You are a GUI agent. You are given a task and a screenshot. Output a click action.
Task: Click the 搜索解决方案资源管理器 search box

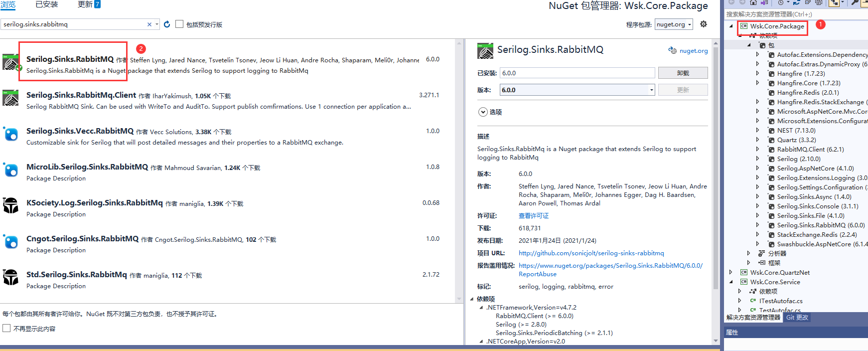[795, 14]
